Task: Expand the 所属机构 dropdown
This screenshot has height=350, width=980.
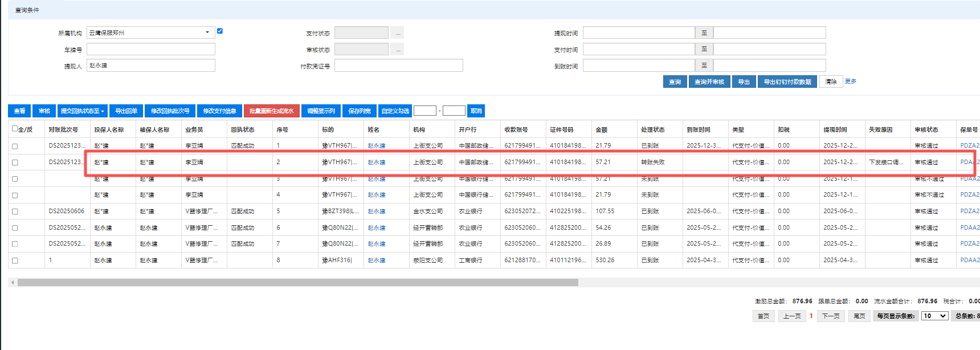Action: (x=207, y=32)
